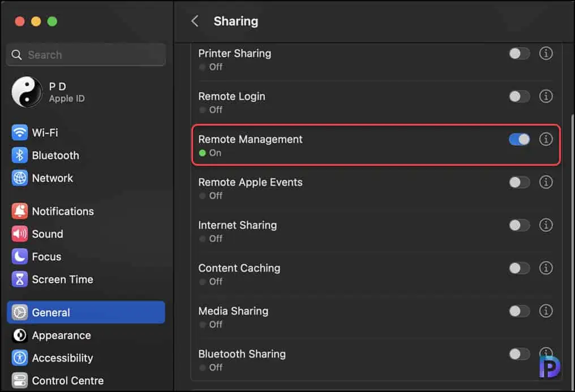
Task: Click the Content Caching label
Action: click(239, 268)
